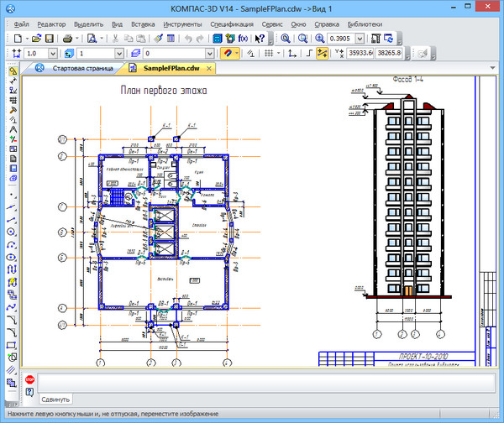Screen dimensions: 504x423
Task: Select the rectangle drawing tool
Action: [13, 344]
